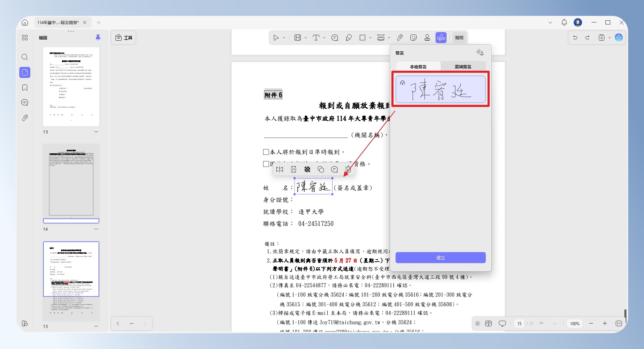Choose the sticker tool icon

point(413,38)
